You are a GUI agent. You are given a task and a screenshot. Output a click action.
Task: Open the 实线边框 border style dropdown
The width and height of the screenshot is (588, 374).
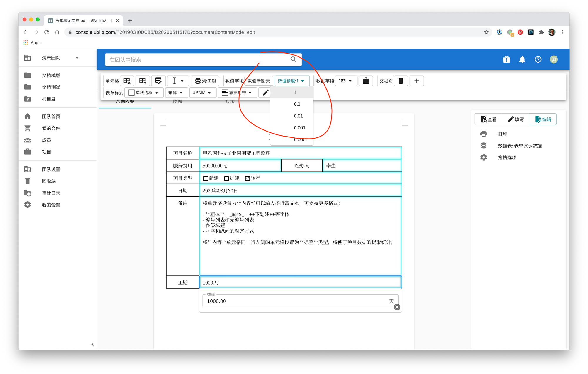pyautogui.click(x=144, y=93)
